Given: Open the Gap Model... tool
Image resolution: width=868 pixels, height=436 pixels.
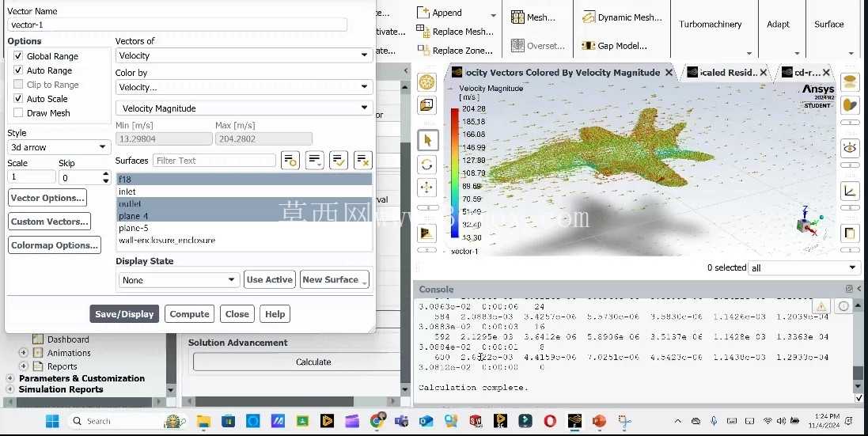Looking at the screenshot, I should click(x=615, y=46).
